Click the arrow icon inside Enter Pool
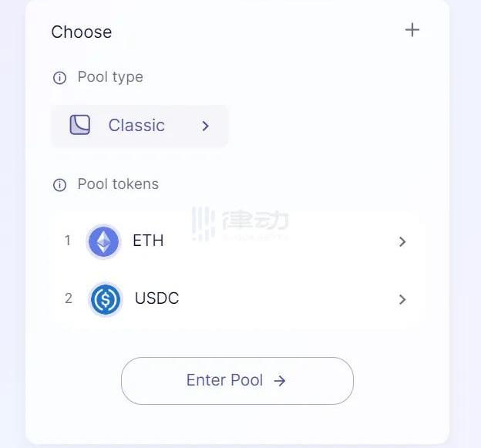Image resolution: width=481 pixels, height=448 pixels. [x=280, y=381]
